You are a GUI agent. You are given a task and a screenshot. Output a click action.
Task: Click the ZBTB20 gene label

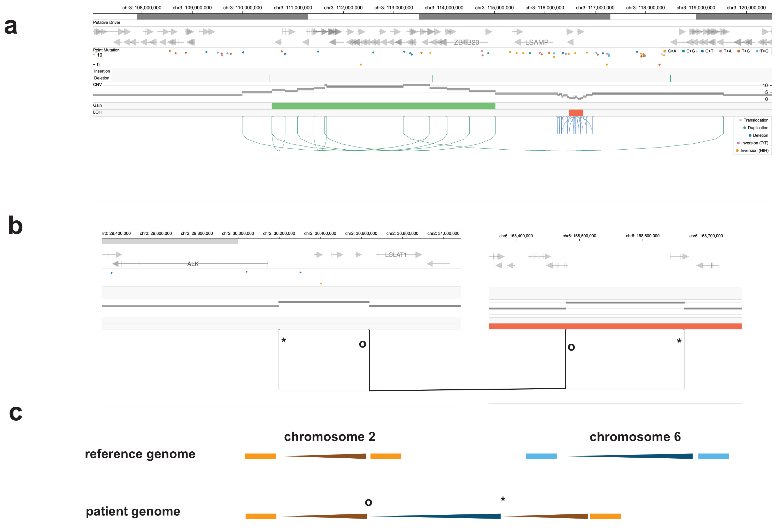pos(466,42)
